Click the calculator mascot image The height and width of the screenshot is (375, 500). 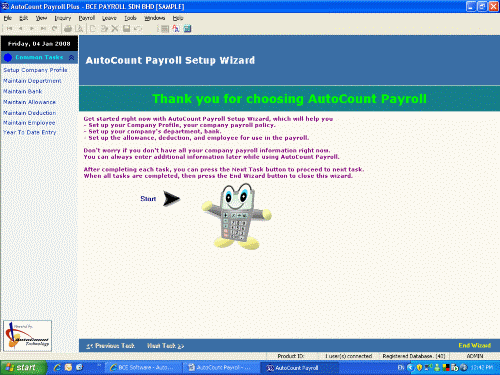(237, 216)
